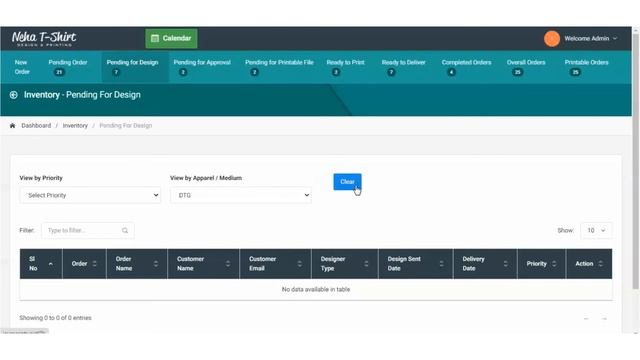
Task: Click 'Showing 0 to 0 of 0 entries'
Action: point(56,318)
